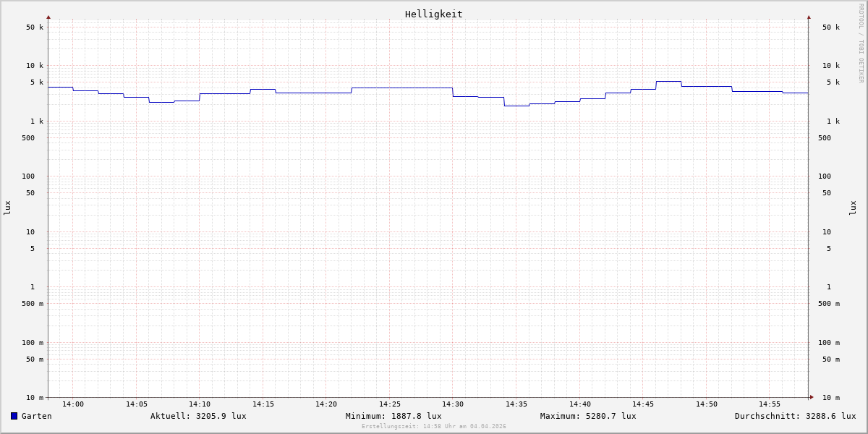868x434 pixels.
Task: Click the 14:00 label on the time axis
Action: click(x=73, y=404)
